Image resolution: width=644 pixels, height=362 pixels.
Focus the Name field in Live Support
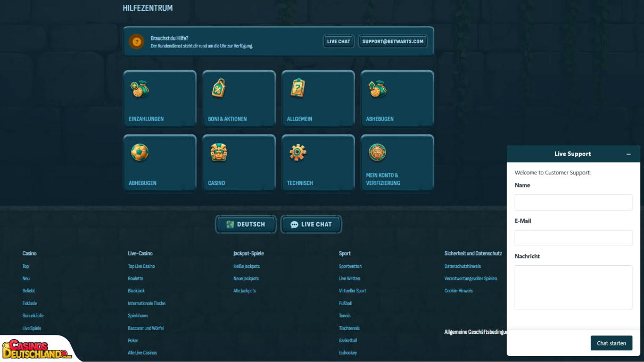click(x=573, y=202)
